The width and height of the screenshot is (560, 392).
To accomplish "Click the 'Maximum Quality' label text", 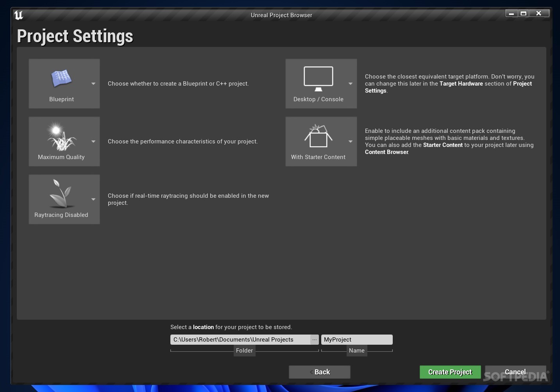I will click(61, 157).
